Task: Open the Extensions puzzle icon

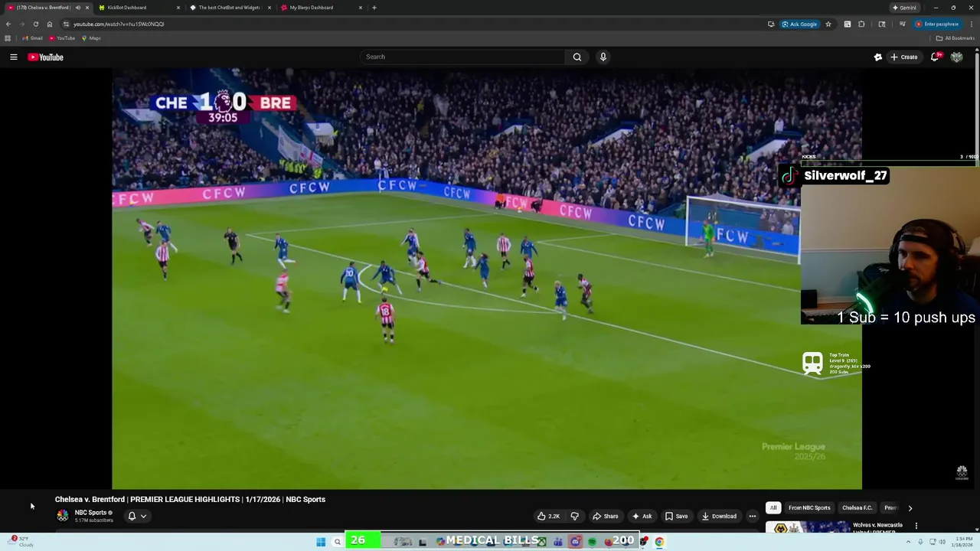Action: point(861,24)
